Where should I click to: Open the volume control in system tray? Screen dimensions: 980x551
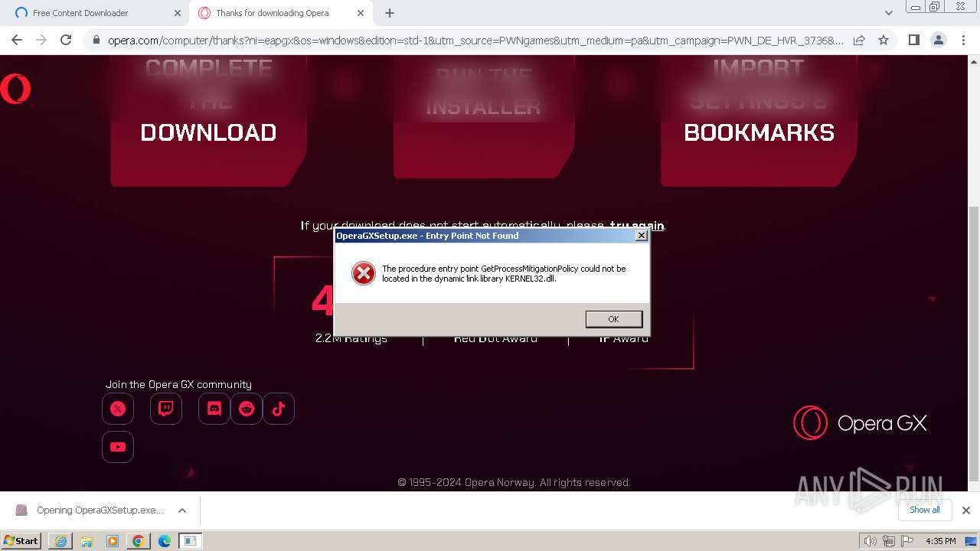[870, 541]
